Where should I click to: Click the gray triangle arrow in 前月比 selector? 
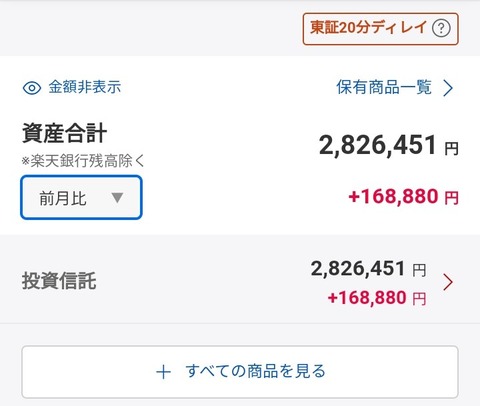(x=117, y=198)
